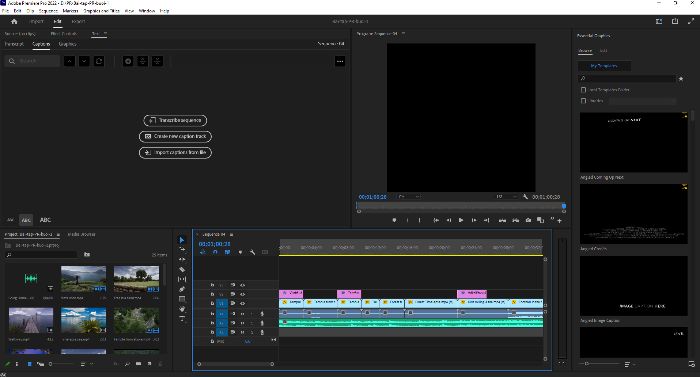700x377 pixels.
Task: Open the three-dot captions panel menu
Action: (340, 61)
